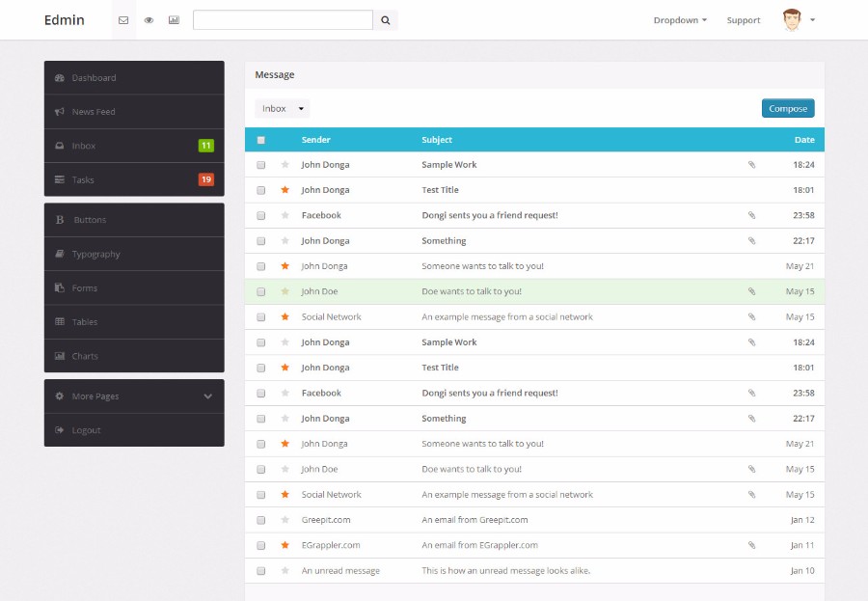
Task: Open Tables page in sidebar
Action: 134,322
